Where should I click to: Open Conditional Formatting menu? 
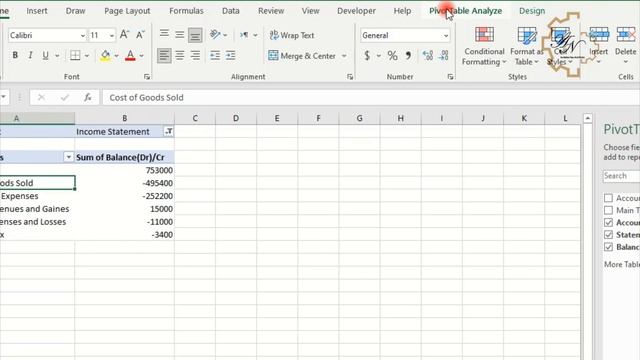tap(484, 46)
